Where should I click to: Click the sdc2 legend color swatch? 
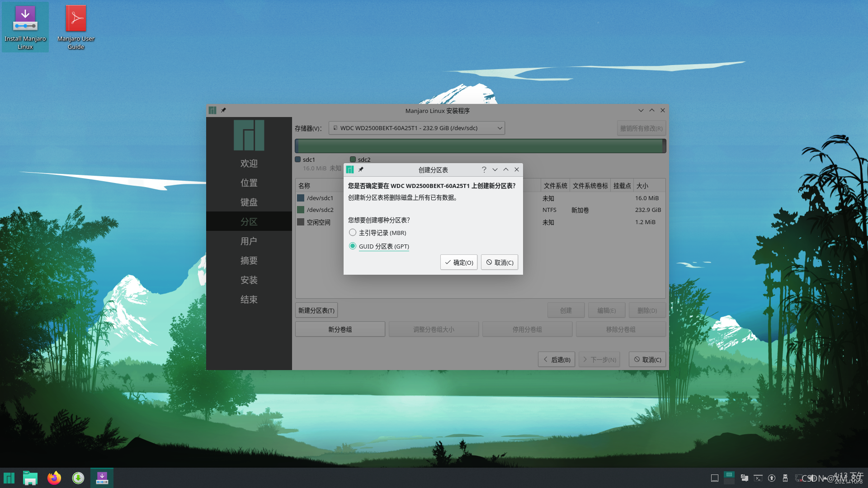pos(353,160)
